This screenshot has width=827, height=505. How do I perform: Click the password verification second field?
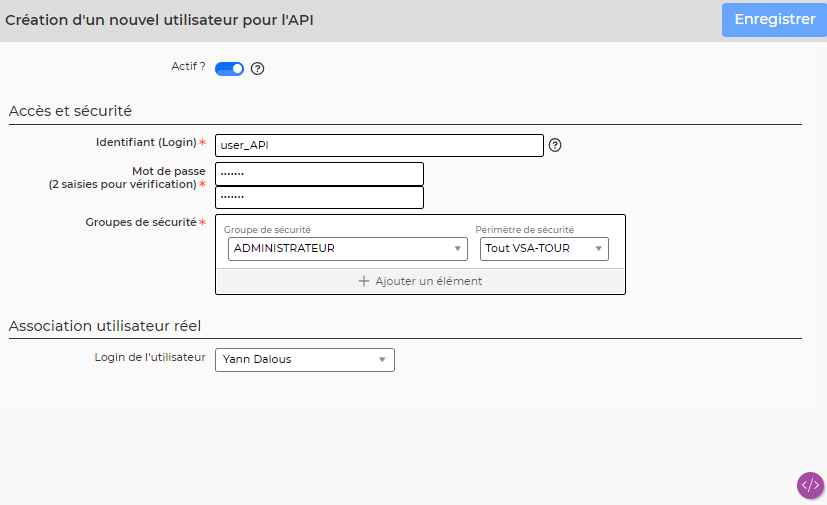[319, 197]
